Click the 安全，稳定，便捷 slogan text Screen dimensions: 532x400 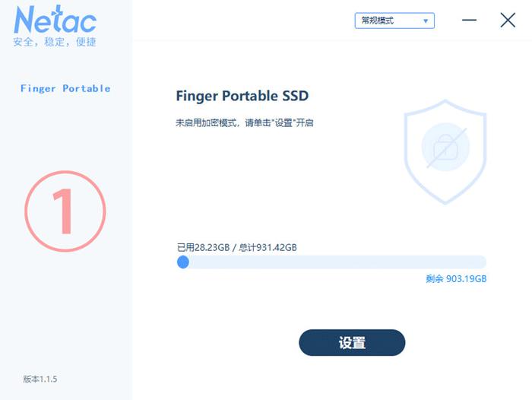(x=55, y=42)
